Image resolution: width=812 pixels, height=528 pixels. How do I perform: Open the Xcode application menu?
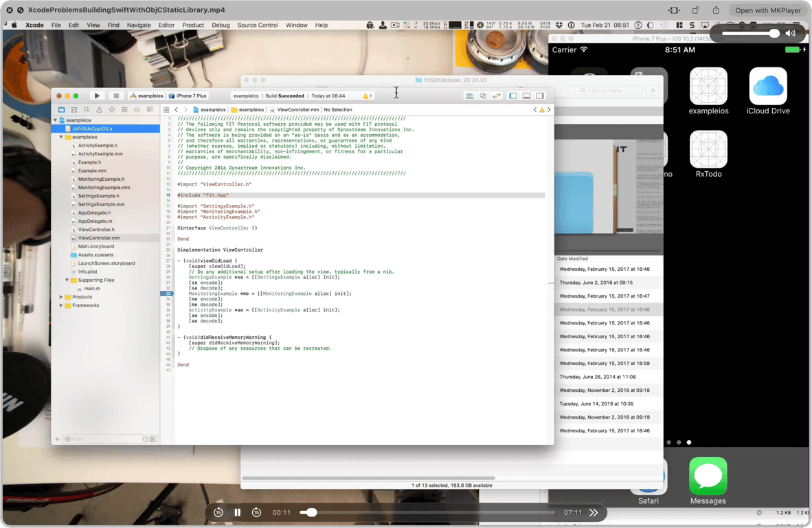[x=35, y=25]
